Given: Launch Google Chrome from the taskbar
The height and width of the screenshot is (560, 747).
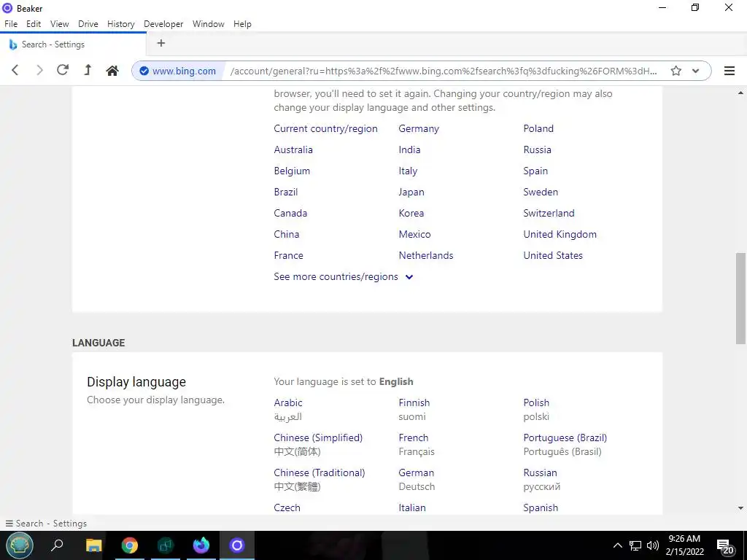Looking at the screenshot, I should coord(129,545).
